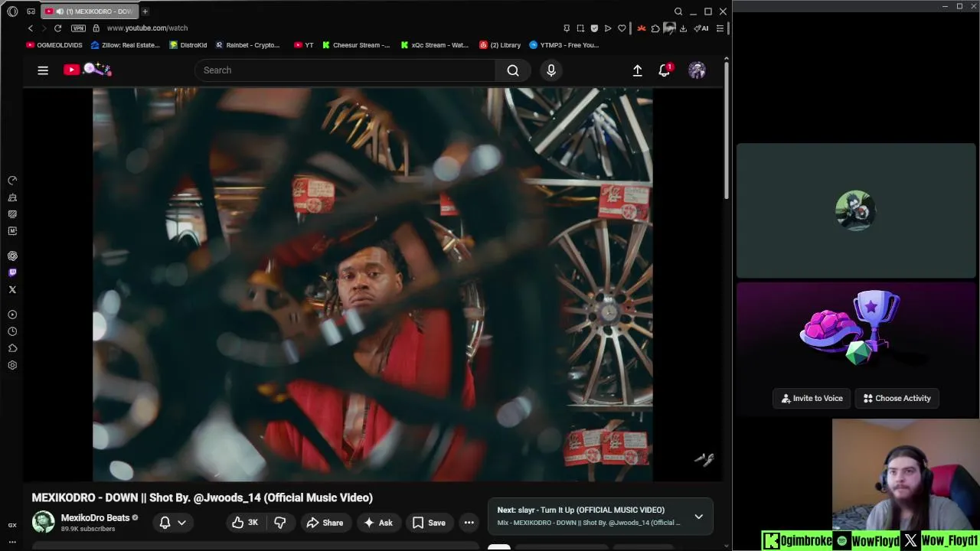Open X (Twitter) from the sidebar

click(12, 289)
